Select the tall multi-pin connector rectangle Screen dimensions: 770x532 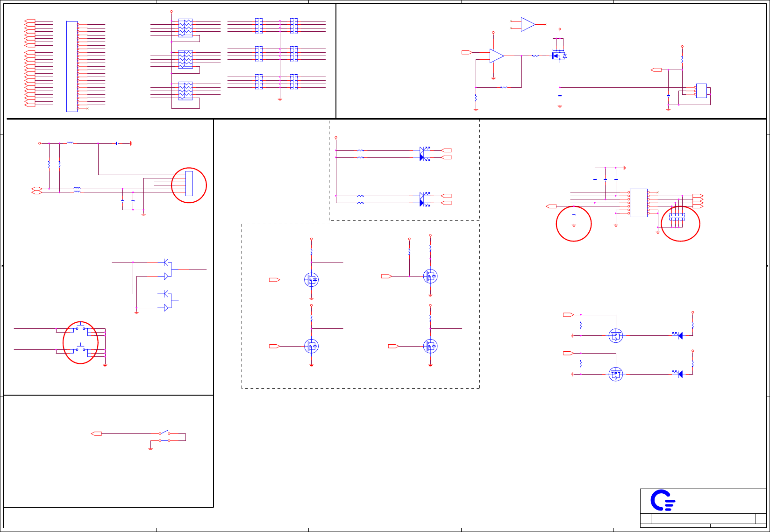tap(72, 66)
